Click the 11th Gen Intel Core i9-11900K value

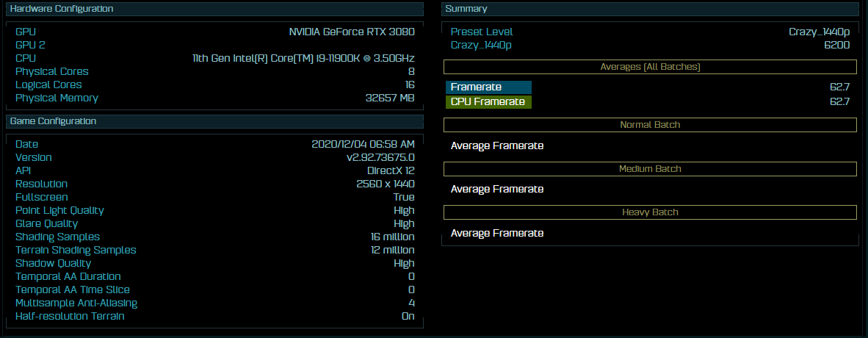(x=303, y=59)
